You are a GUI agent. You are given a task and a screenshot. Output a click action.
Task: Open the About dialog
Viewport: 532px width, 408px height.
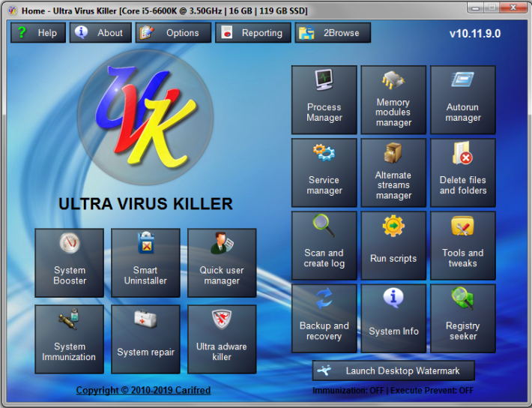coord(100,32)
